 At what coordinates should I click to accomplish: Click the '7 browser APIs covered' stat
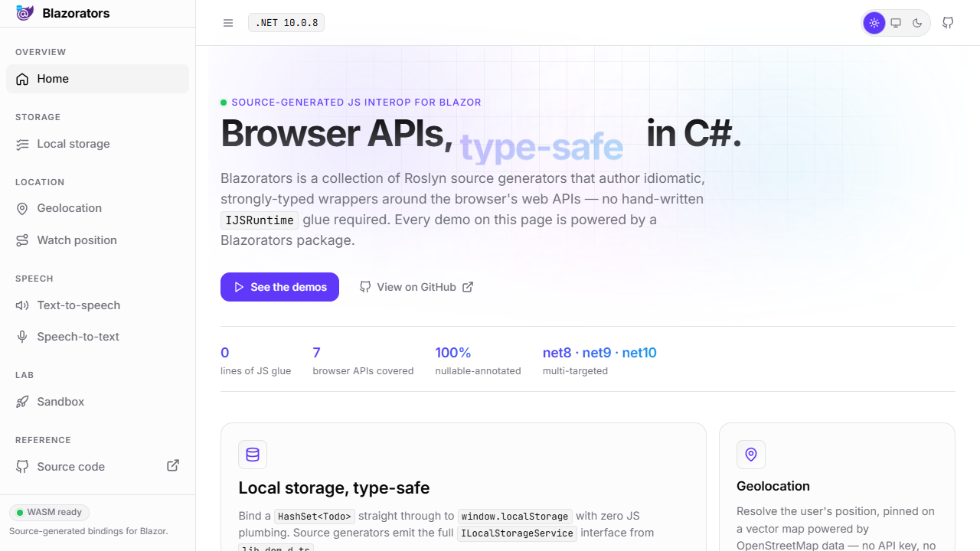[x=363, y=361]
